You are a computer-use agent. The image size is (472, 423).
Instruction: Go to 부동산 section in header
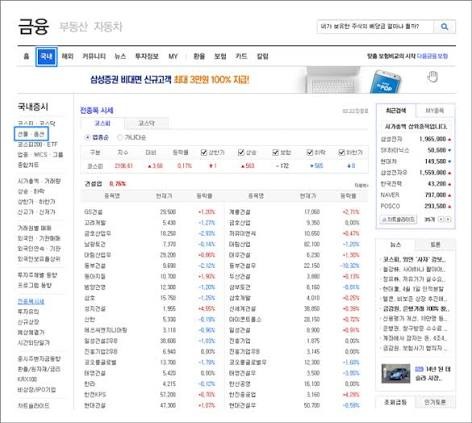pos(73,27)
